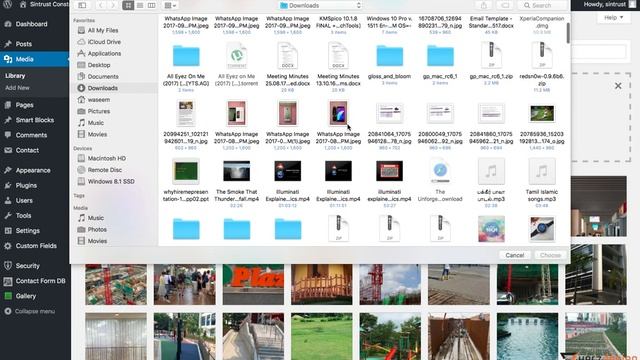Screen dimensions: 640x360
Task: Open Smart Blocks menu item
Action: pyautogui.click(x=34, y=120)
